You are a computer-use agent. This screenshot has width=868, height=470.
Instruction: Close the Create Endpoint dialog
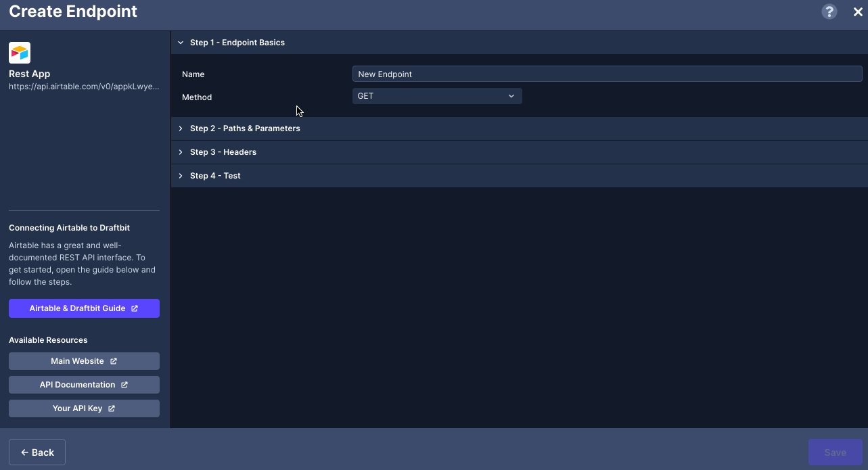(x=858, y=11)
